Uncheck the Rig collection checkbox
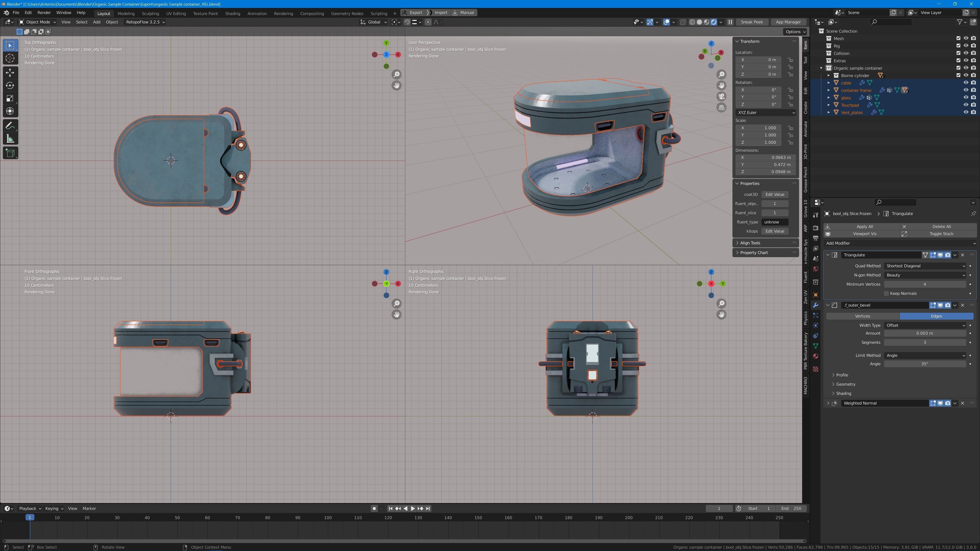 (958, 46)
